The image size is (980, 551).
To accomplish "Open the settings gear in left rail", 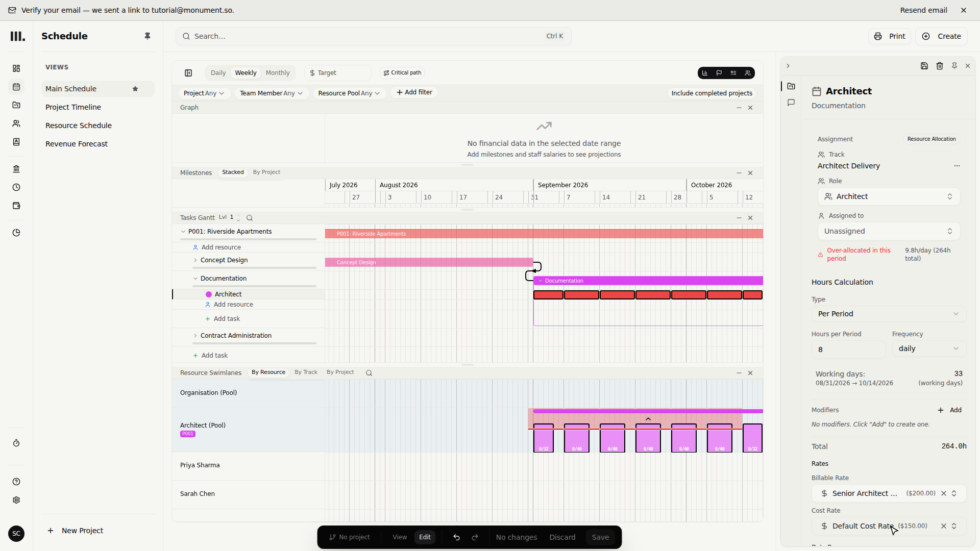I will [16, 500].
